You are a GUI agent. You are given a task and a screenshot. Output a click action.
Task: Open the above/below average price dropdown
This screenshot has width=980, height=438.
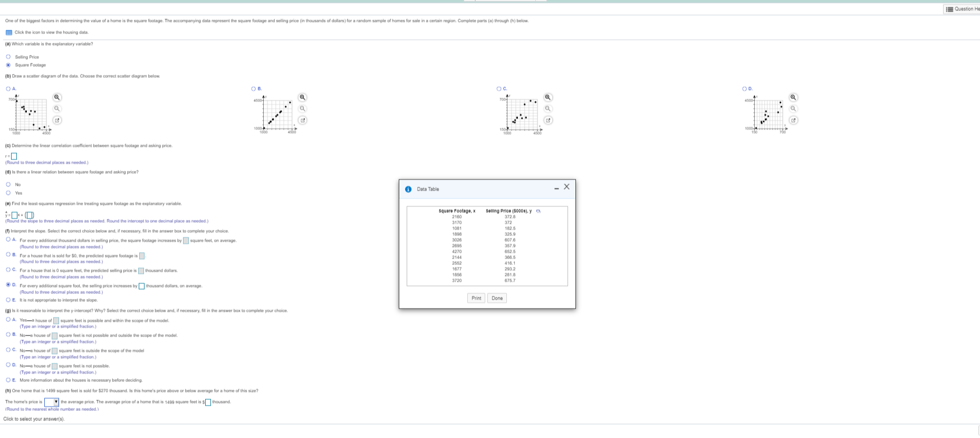52,402
